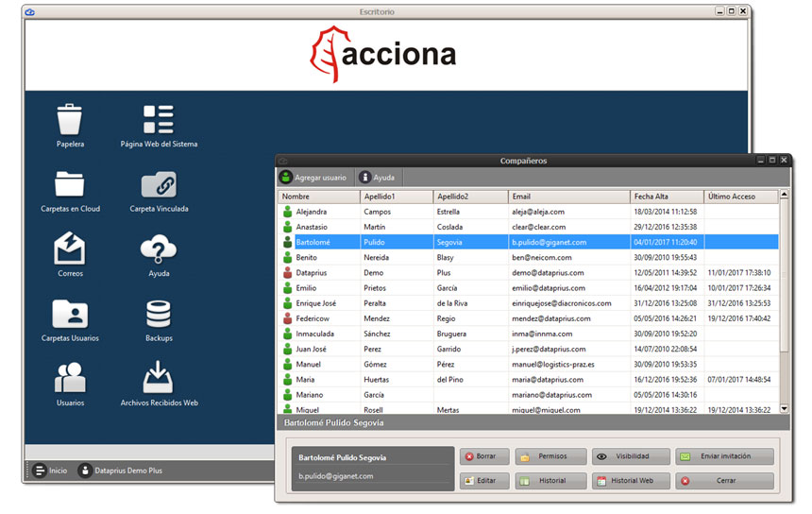Click Enviar invitación button
This screenshot has height=514, width=812.
point(724,456)
